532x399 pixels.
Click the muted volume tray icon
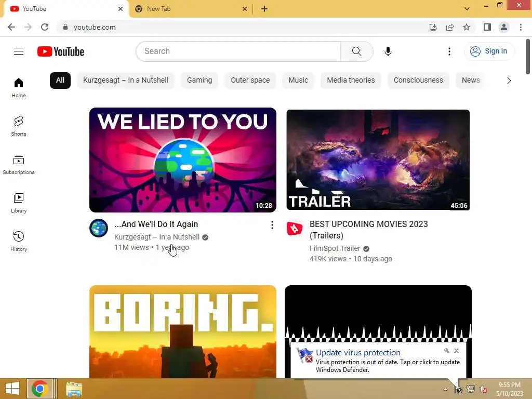point(483,389)
